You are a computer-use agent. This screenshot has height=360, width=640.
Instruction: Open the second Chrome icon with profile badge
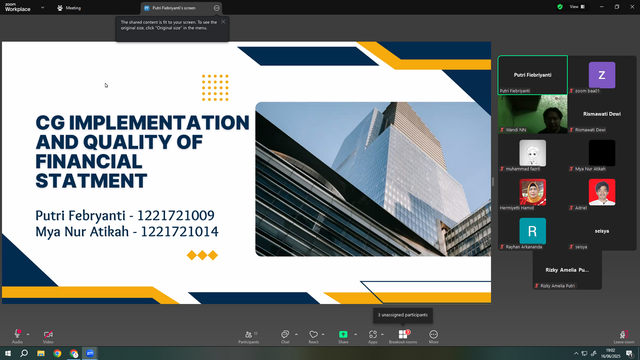tap(74, 353)
